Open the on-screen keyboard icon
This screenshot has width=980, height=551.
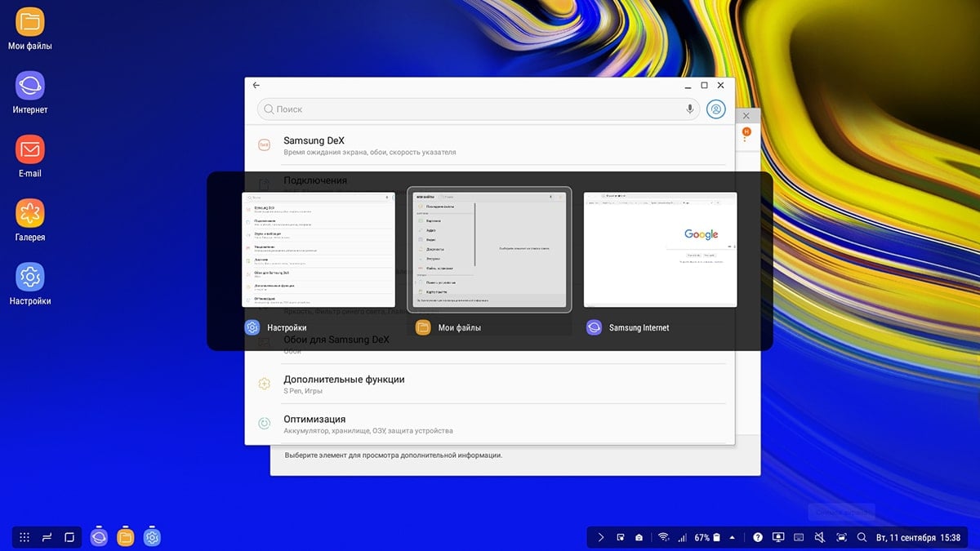pos(798,537)
